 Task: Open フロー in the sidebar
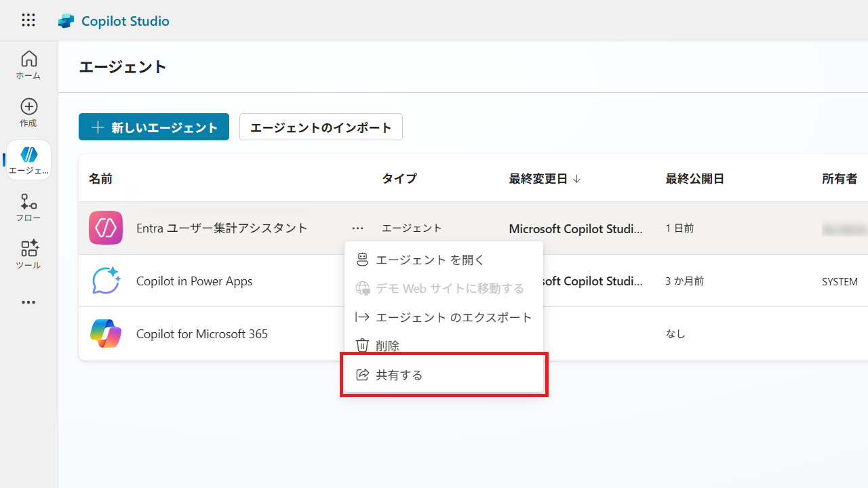pos(28,207)
